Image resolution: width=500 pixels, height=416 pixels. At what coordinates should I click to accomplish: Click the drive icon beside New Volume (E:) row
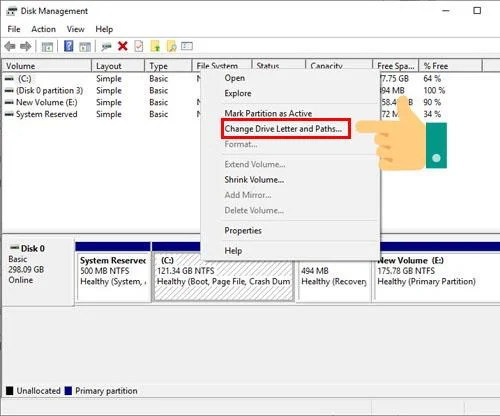coord(9,102)
